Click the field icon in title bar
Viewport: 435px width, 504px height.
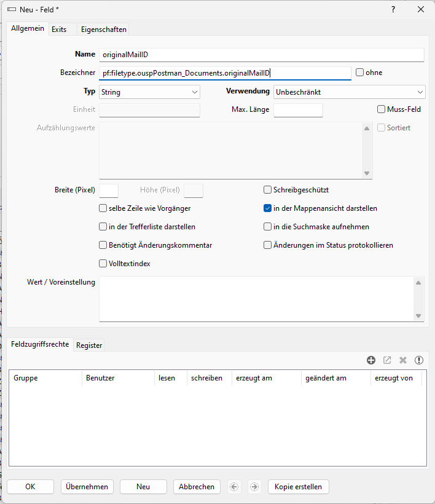pyautogui.click(x=12, y=10)
